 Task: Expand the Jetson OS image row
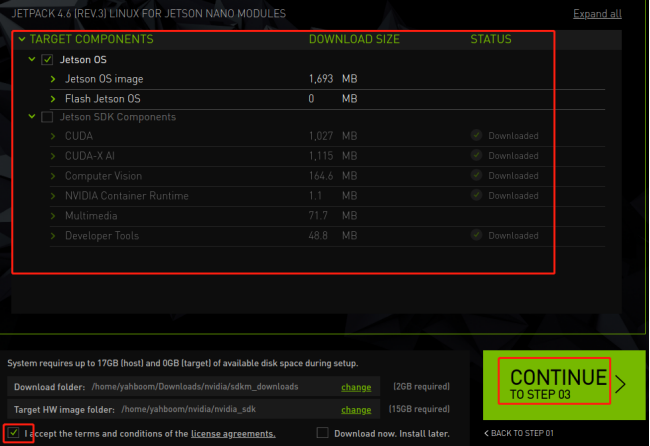coord(53,79)
